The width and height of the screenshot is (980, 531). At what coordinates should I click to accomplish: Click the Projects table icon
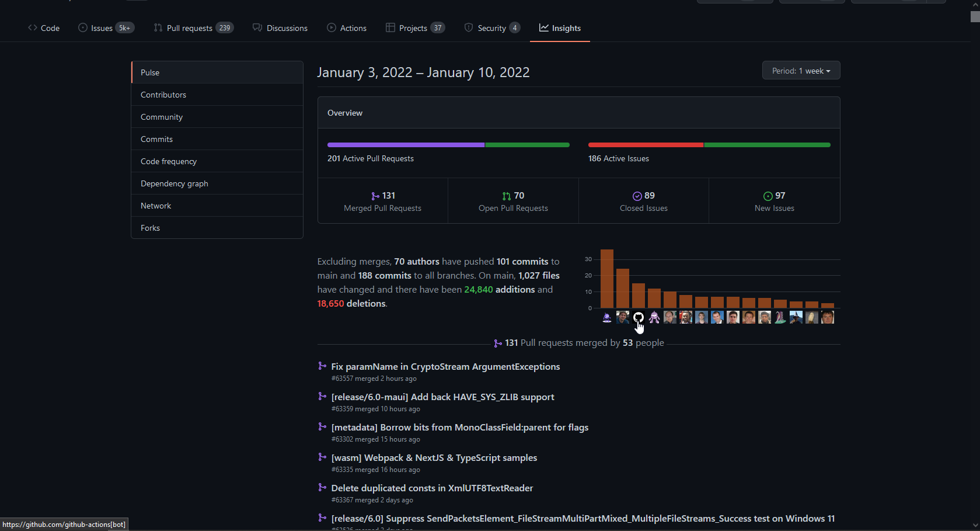pos(390,27)
